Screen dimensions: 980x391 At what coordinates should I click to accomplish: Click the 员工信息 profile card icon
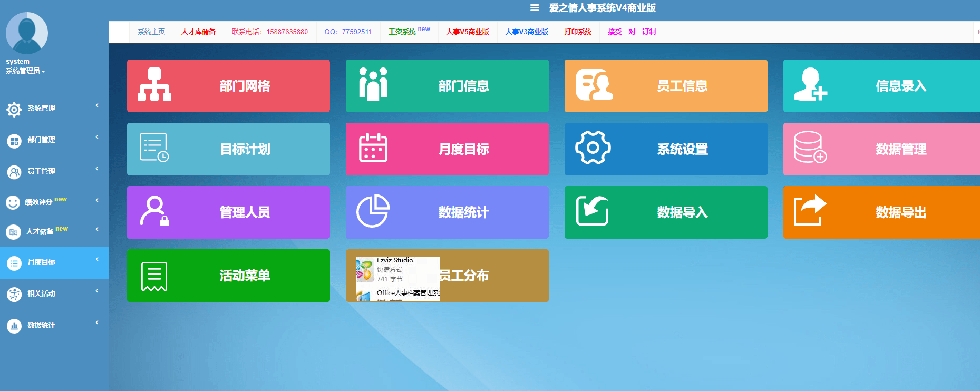(594, 84)
